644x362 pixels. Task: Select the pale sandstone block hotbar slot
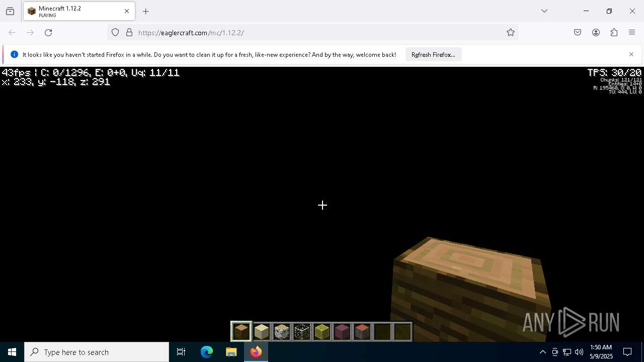[x=262, y=332]
